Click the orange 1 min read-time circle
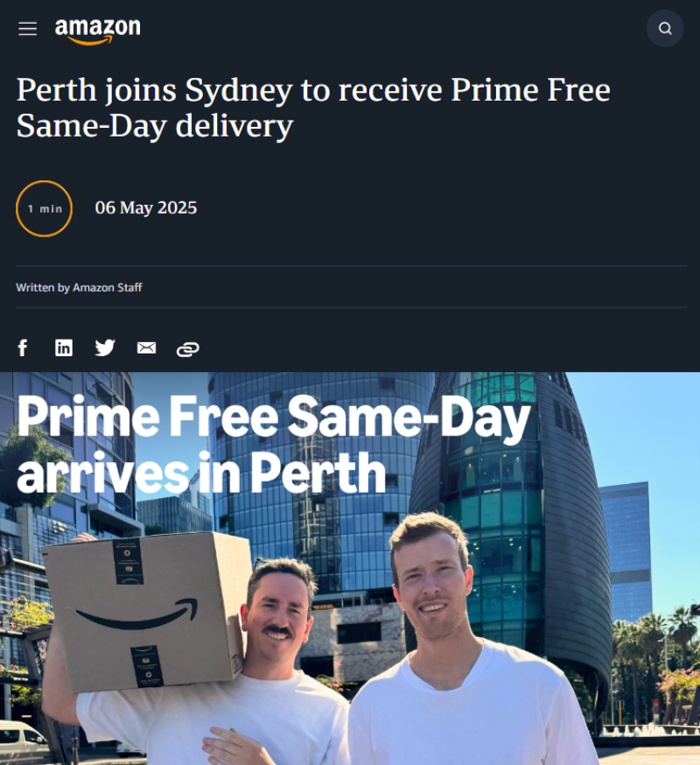700x765 pixels. click(44, 209)
